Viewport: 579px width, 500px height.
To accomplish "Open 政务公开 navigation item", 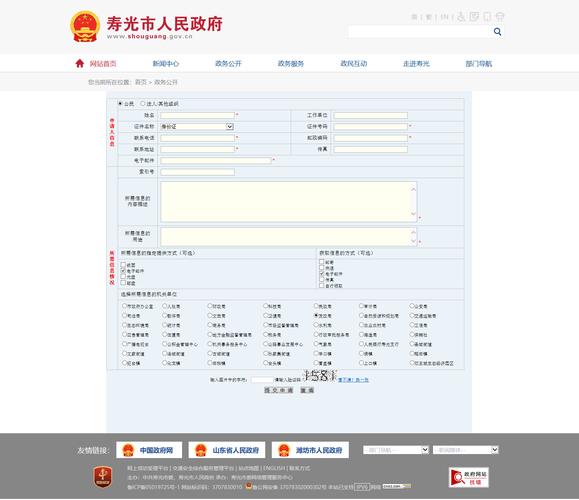I will 228,64.
